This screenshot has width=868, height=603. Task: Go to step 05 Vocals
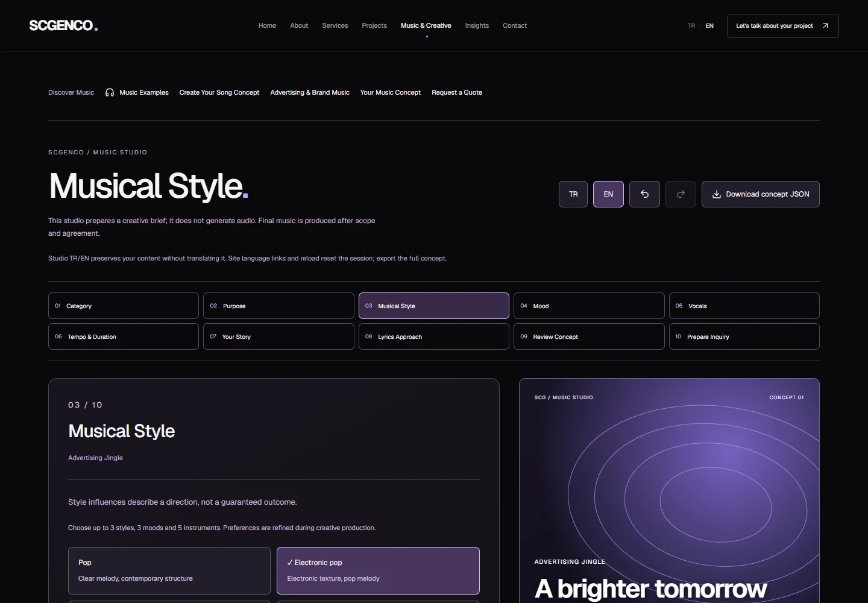coord(744,306)
